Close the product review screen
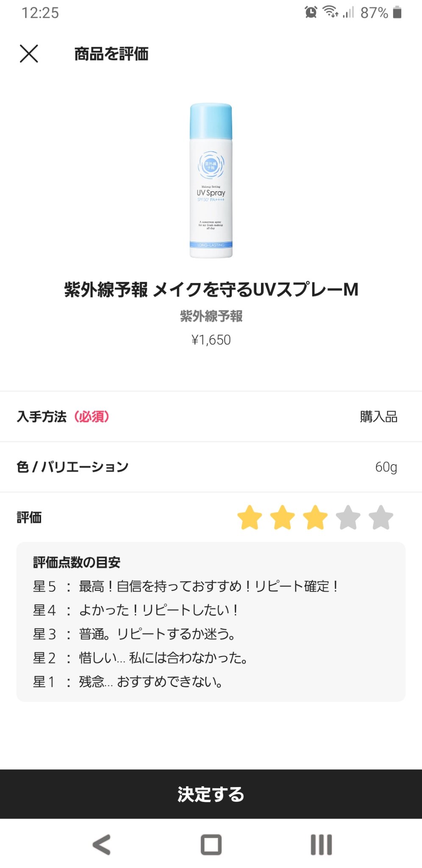Viewport: 422px width, 868px height. 29,54
